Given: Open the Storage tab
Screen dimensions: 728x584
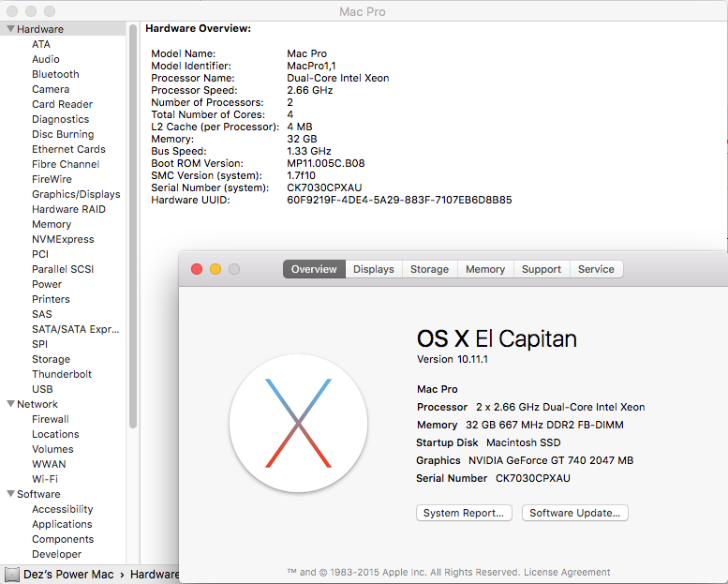Looking at the screenshot, I should click(429, 269).
